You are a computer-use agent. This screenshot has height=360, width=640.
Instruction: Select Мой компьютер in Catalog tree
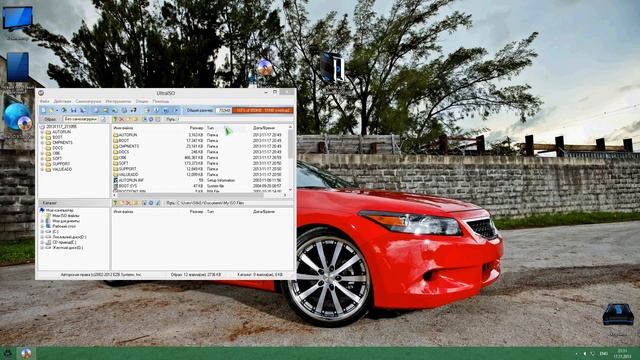(60, 210)
